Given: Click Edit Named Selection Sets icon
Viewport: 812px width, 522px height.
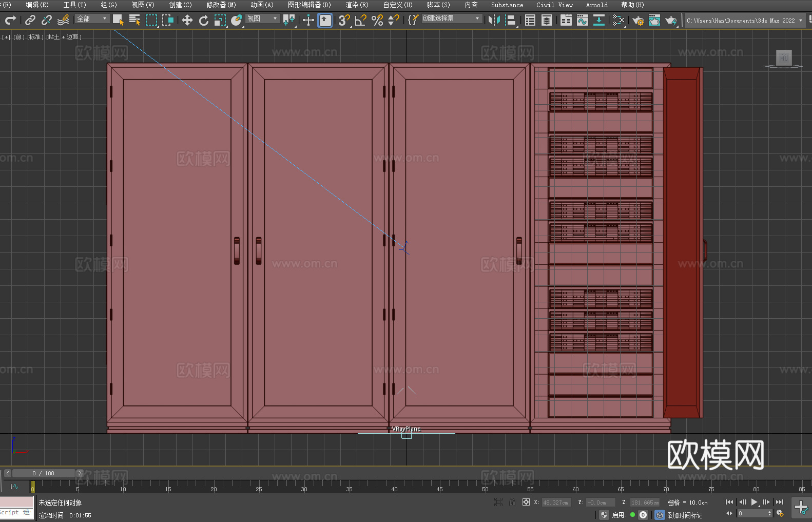Looking at the screenshot, I should (x=413, y=20).
